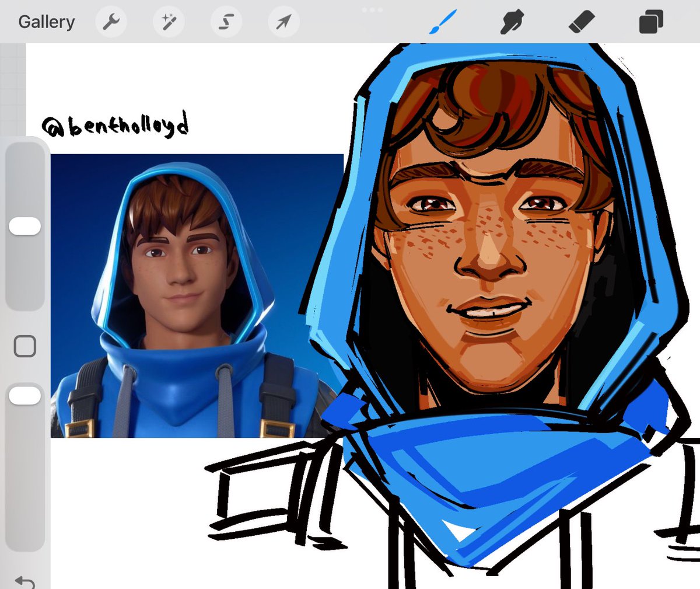
Task: Select the Brush tool
Action: (443, 22)
